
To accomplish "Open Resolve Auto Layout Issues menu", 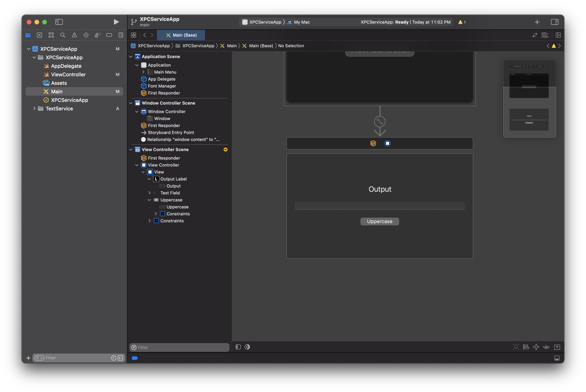I will [x=546, y=347].
